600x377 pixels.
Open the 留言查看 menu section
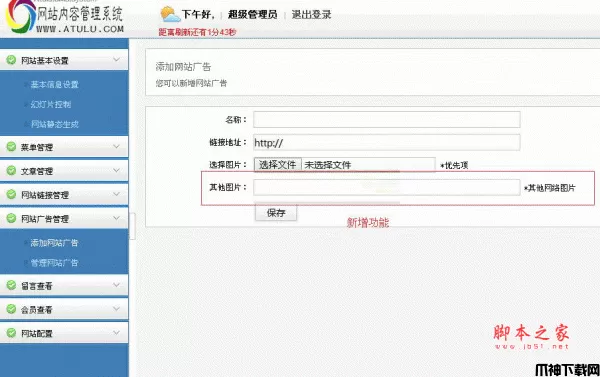coord(64,285)
